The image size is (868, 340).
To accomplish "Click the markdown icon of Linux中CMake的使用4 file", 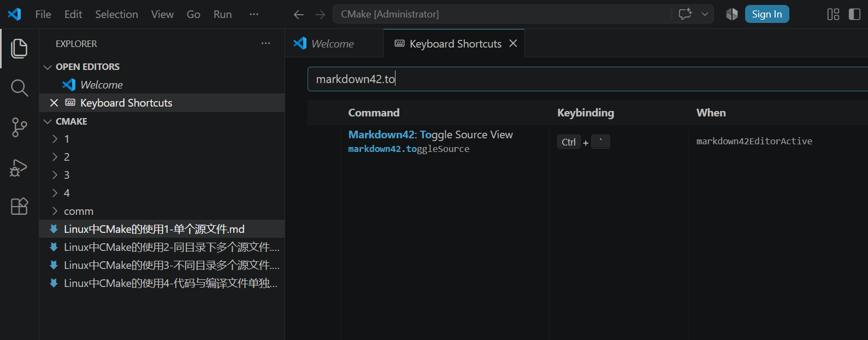I will coord(54,283).
